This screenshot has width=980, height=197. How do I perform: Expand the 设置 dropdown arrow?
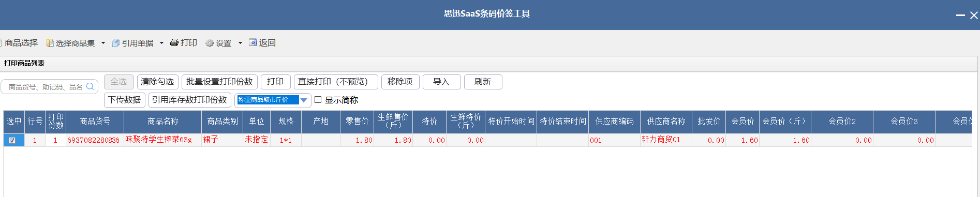coord(240,43)
